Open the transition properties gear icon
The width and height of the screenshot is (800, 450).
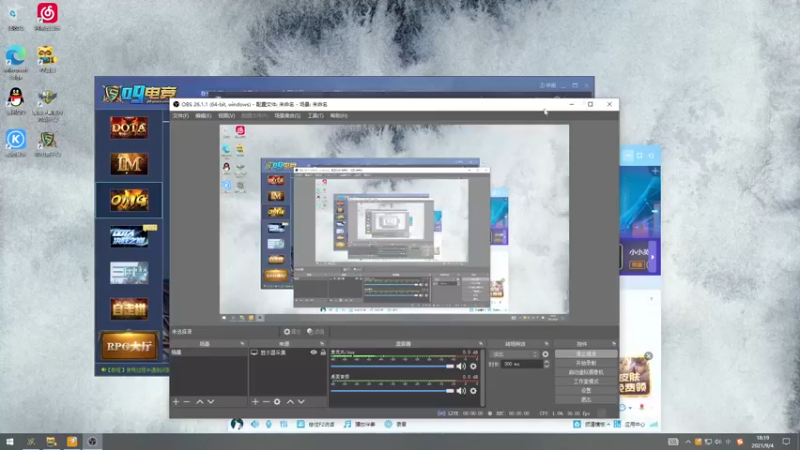click(545, 354)
